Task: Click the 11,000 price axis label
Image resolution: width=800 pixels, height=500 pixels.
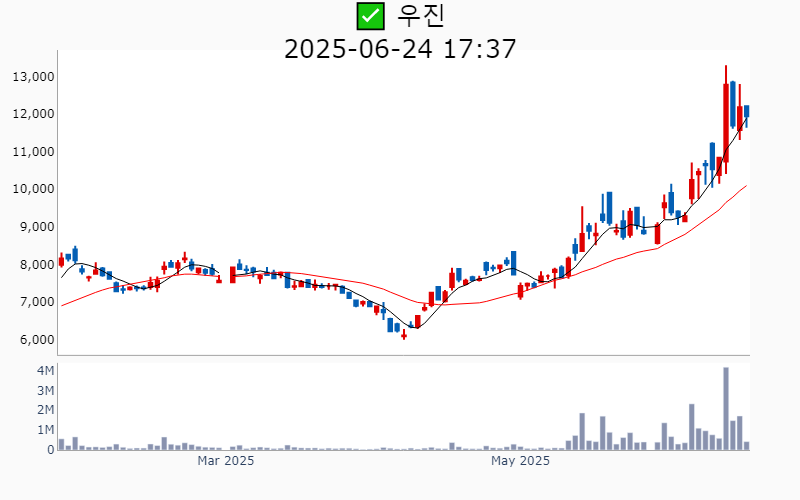Action: pyautogui.click(x=34, y=152)
